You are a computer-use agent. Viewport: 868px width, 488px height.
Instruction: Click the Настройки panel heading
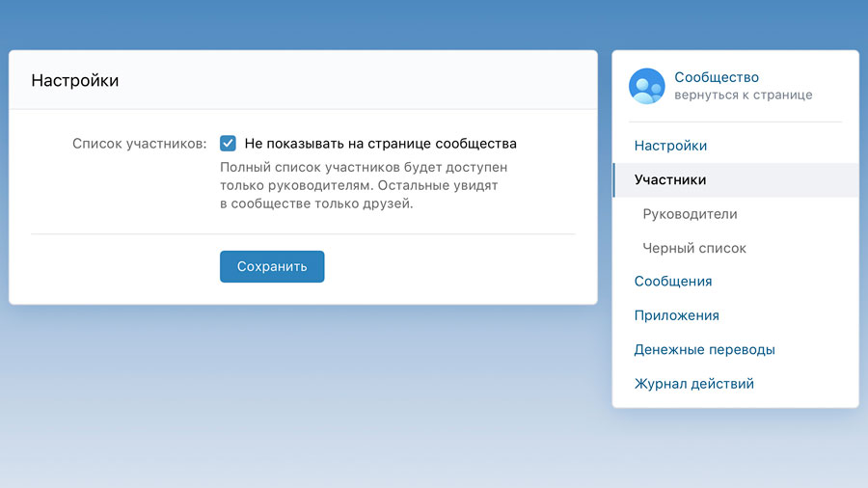[75, 80]
